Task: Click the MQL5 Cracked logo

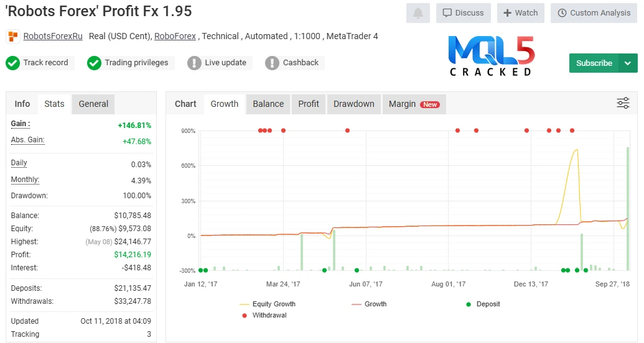Action: [x=491, y=55]
